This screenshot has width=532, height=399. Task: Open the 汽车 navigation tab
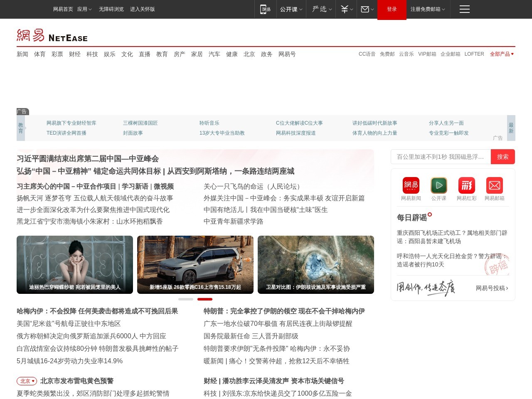point(214,54)
